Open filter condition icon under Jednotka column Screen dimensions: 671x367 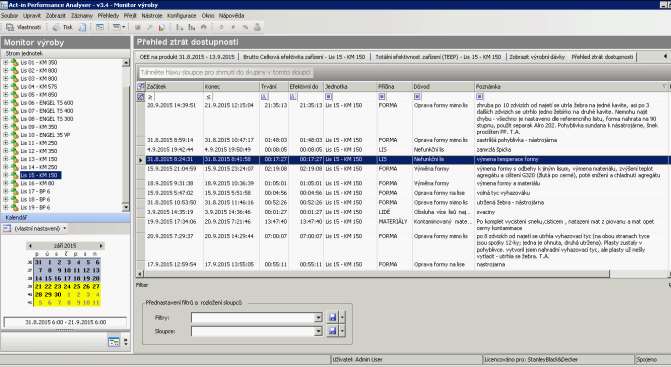click(329, 97)
